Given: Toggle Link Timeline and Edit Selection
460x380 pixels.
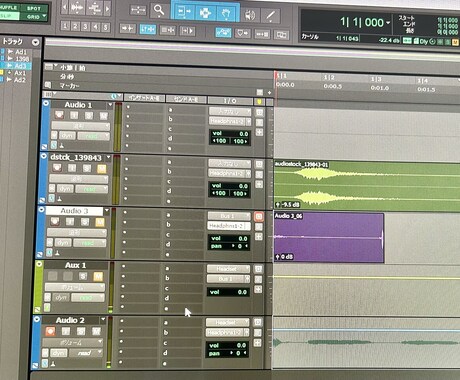Looking at the screenshot, I should click(148, 29).
